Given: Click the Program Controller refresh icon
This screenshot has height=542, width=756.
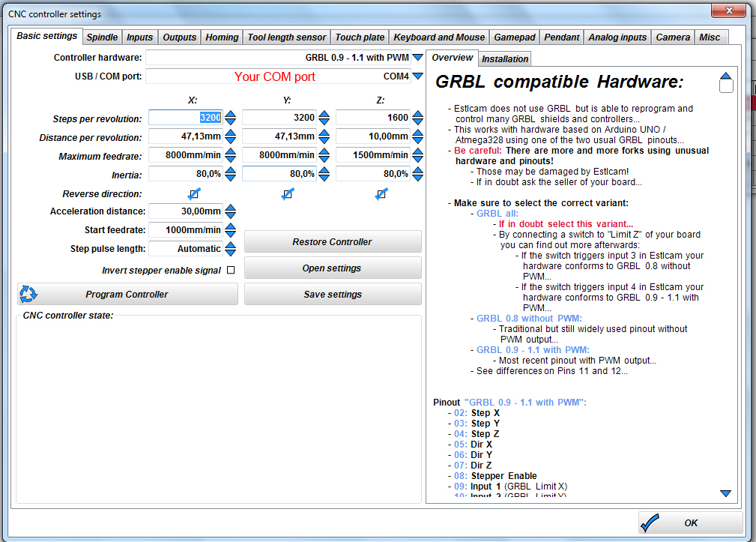Looking at the screenshot, I should [x=28, y=294].
